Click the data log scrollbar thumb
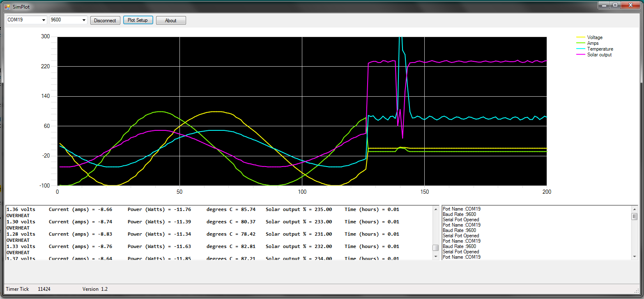 pos(436,248)
